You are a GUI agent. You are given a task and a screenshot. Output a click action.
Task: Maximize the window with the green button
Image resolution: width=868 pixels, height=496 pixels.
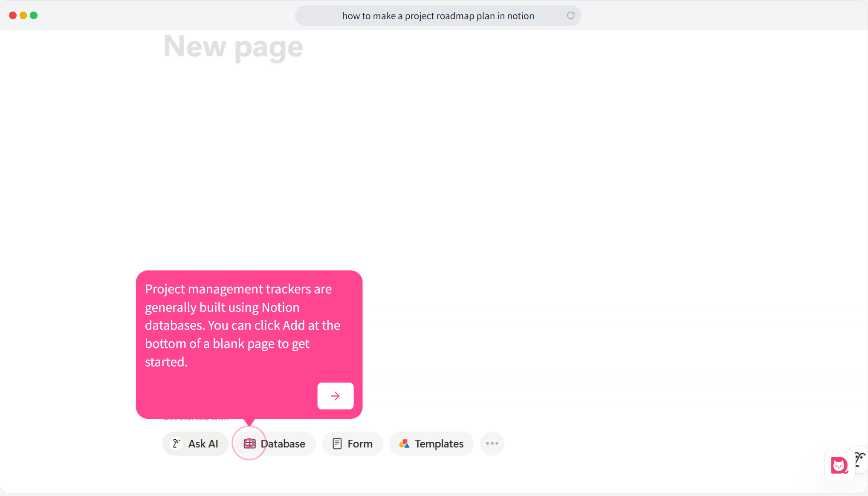(x=34, y=15)
